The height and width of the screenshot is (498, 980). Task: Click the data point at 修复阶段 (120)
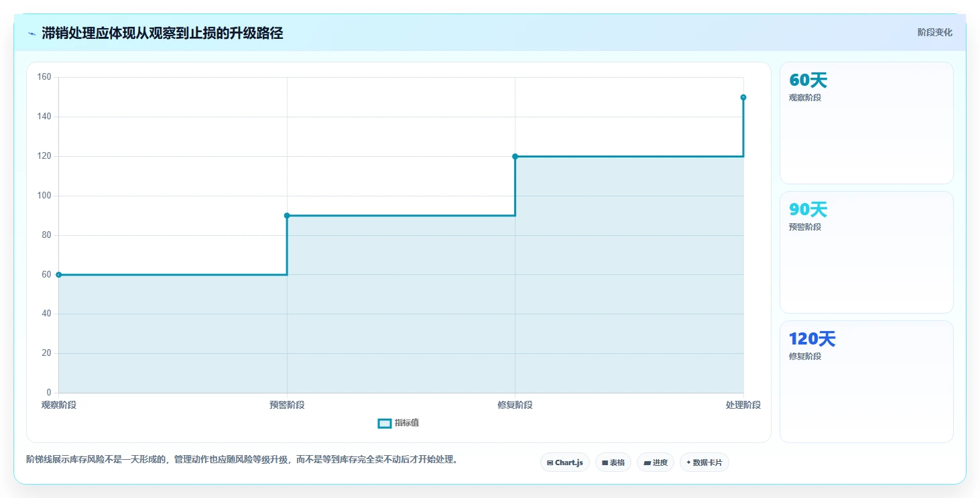[x=515, y=156]
